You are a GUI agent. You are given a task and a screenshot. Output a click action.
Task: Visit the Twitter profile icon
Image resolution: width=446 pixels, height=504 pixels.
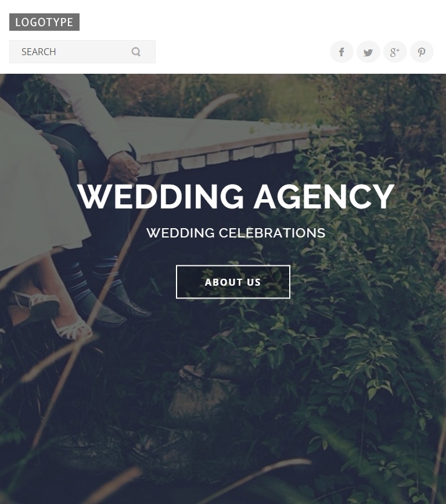(368, 52)
